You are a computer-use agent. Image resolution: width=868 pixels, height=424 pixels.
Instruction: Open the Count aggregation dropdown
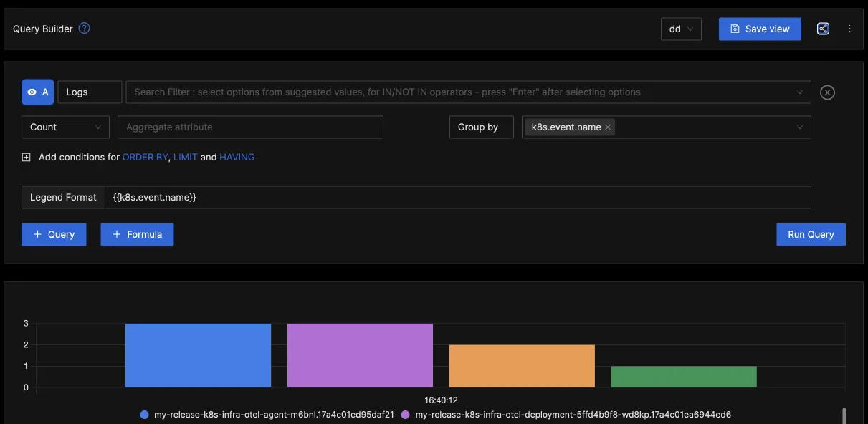[x=65, y=127]
